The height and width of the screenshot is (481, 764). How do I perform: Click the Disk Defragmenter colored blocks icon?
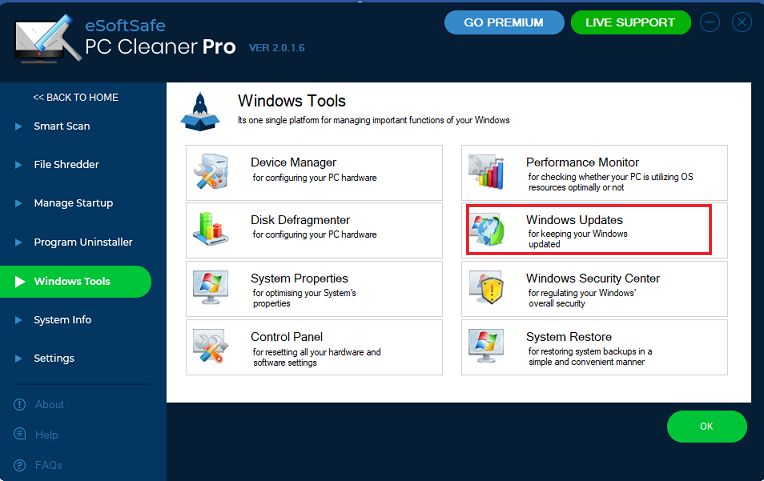tap(210, 229)
